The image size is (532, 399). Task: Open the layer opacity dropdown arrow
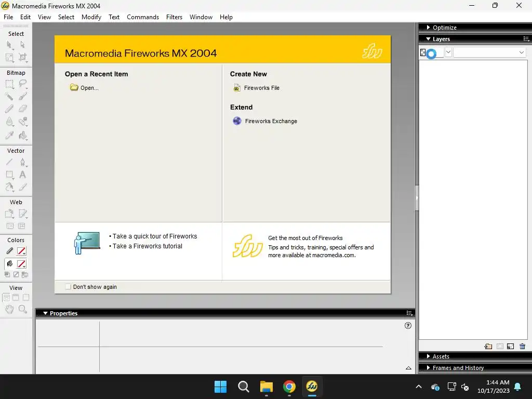click(x=448, y=52)
